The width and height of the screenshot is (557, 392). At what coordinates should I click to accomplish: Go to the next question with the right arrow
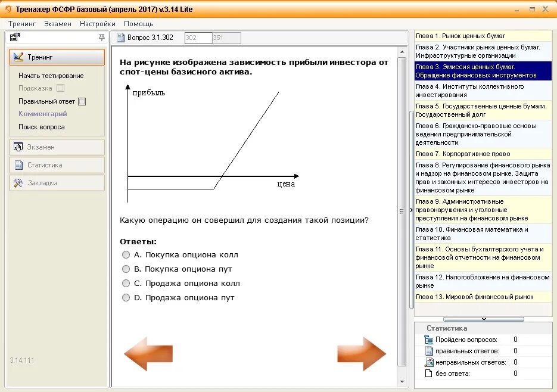point(362,354)
